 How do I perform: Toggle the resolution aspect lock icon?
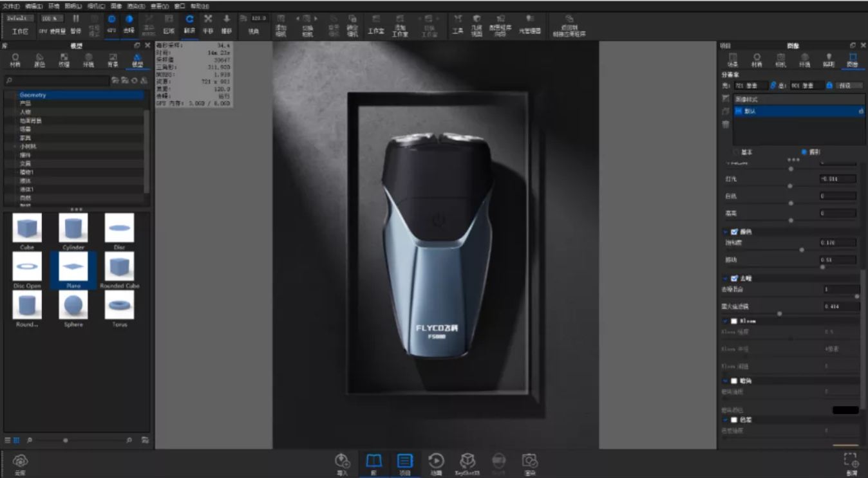829,85
